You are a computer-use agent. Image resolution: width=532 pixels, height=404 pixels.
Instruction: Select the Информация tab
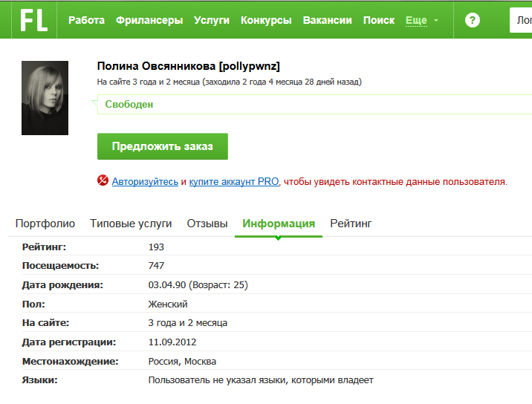(x=279, y=224)
